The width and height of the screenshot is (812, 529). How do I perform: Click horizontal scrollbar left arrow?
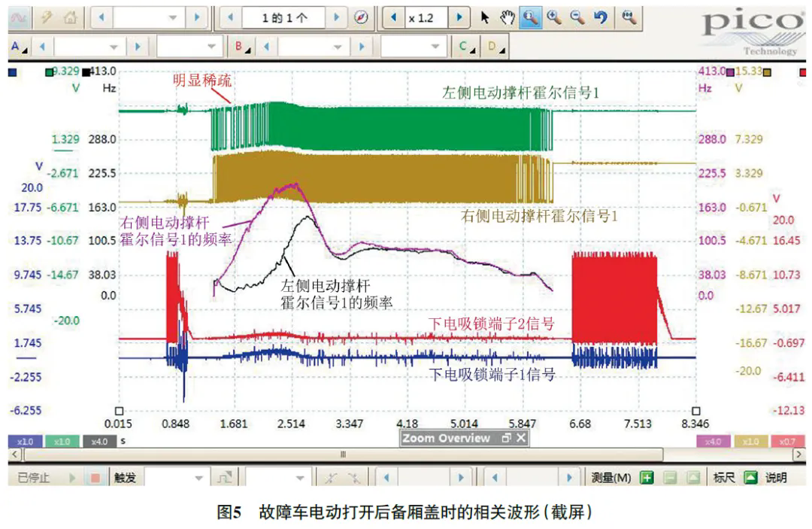click(x=15, y=455)
